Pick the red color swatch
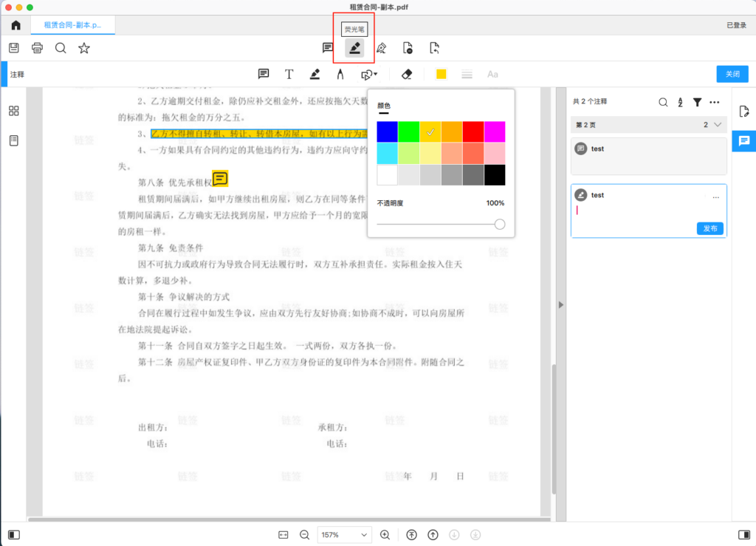Image resolution: width=756 pixels, height=546 pixels. pyautogui.click(x=473, y=132)
